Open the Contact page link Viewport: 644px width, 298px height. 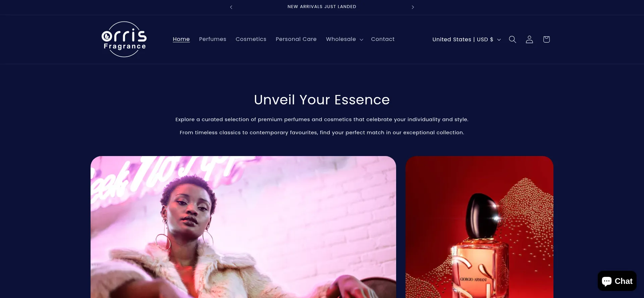(383, 39)
